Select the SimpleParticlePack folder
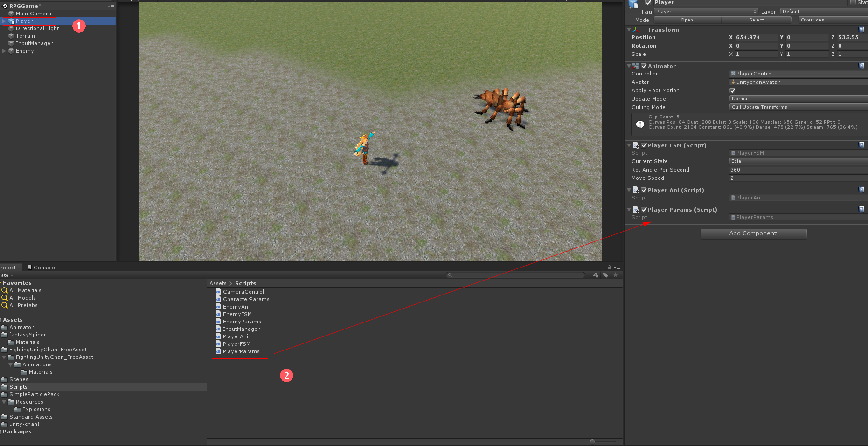This screenshot has width=868, height=446. coord(34,394)
